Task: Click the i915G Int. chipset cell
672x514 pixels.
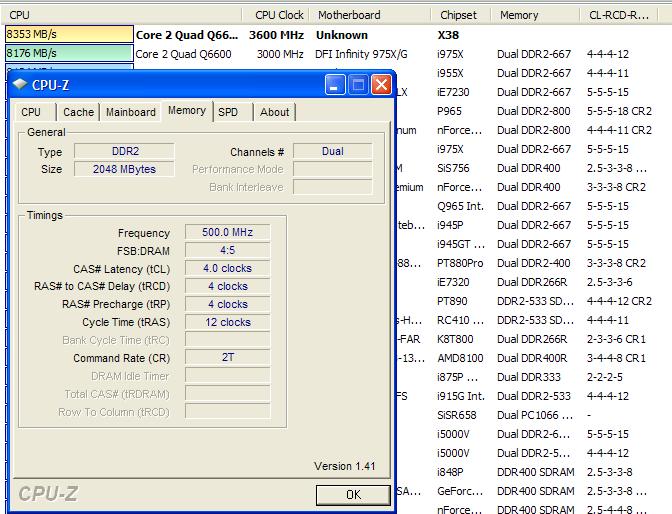Action: (x=461, y=396)
